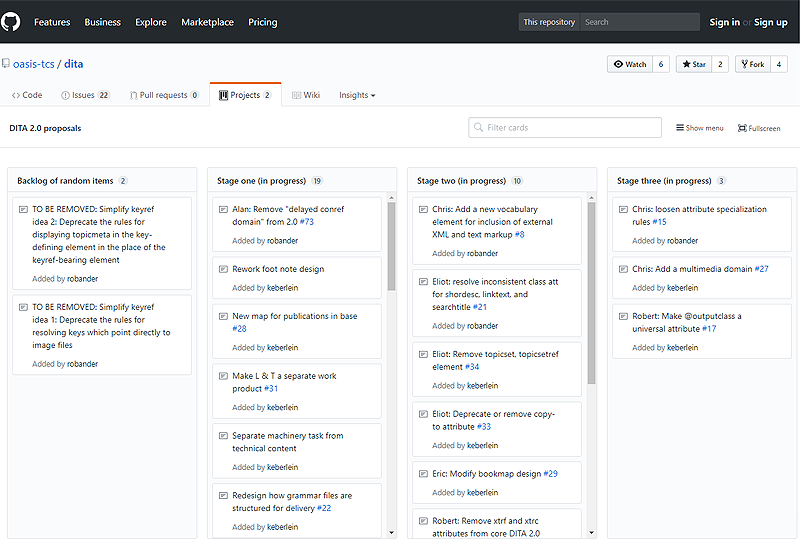Open issue #21 link
The height and width of the screenshot is (540, 800).
[480, 307]
